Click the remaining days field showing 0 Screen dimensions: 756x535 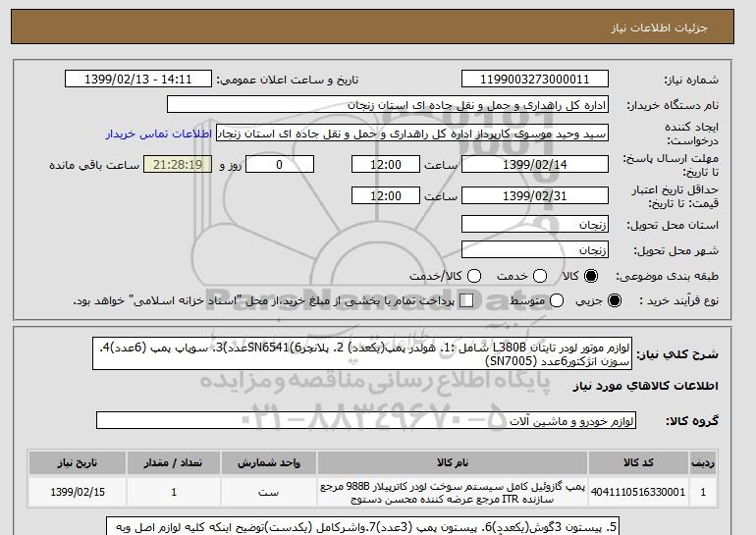click(280, 164)
